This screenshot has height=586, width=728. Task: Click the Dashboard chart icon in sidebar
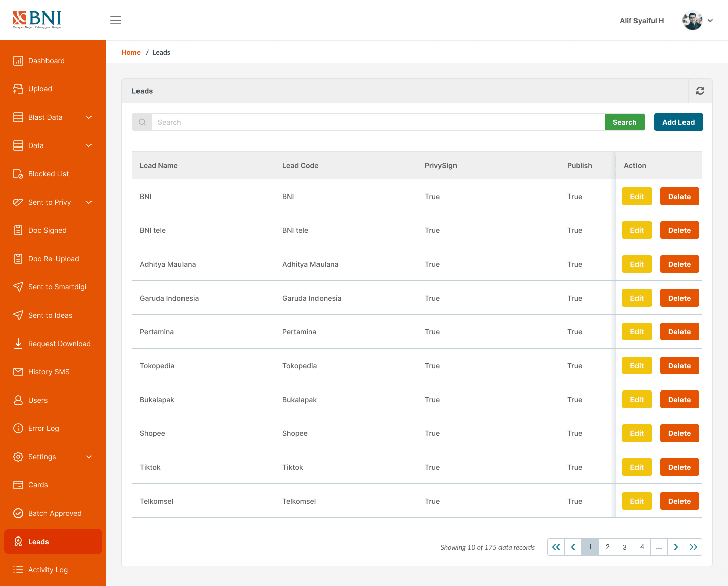(18, 61)
